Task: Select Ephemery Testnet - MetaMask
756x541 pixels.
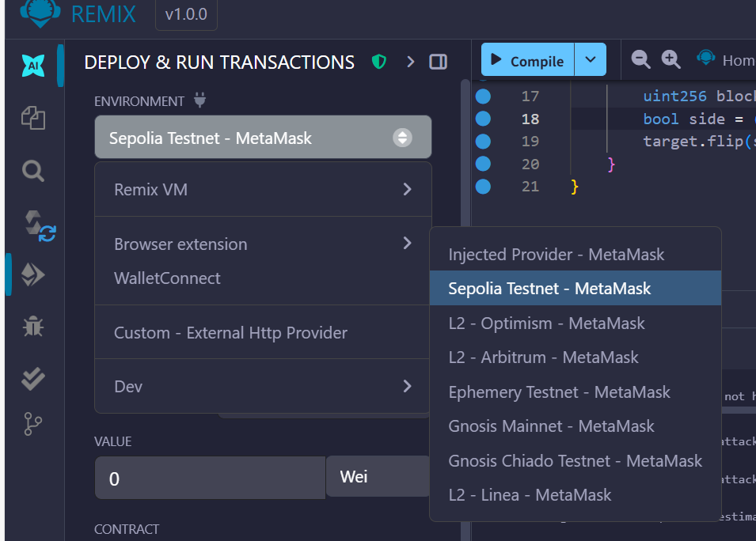Action: pos(576,392)
